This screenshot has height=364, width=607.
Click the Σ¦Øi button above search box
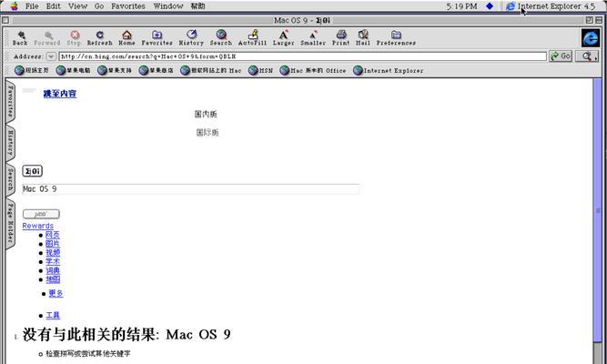click(x=33, y=171)
